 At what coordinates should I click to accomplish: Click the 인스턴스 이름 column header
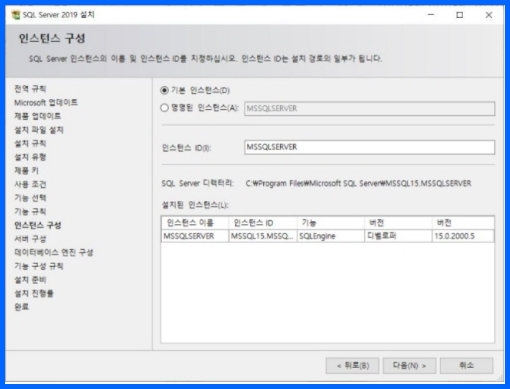(x=195, y=223)
